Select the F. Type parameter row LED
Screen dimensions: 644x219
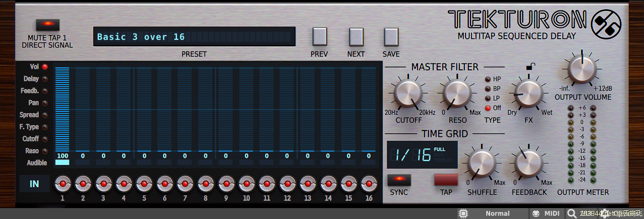tap(45, 127)
